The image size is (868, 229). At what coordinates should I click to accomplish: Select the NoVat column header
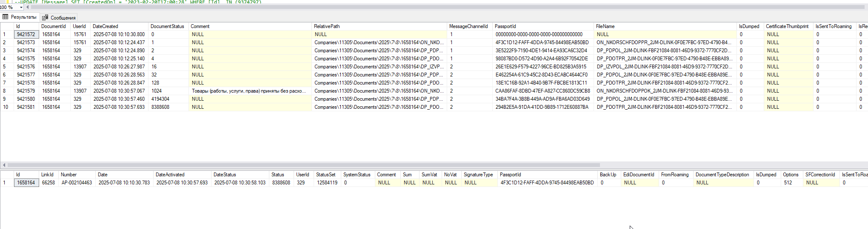452,175
